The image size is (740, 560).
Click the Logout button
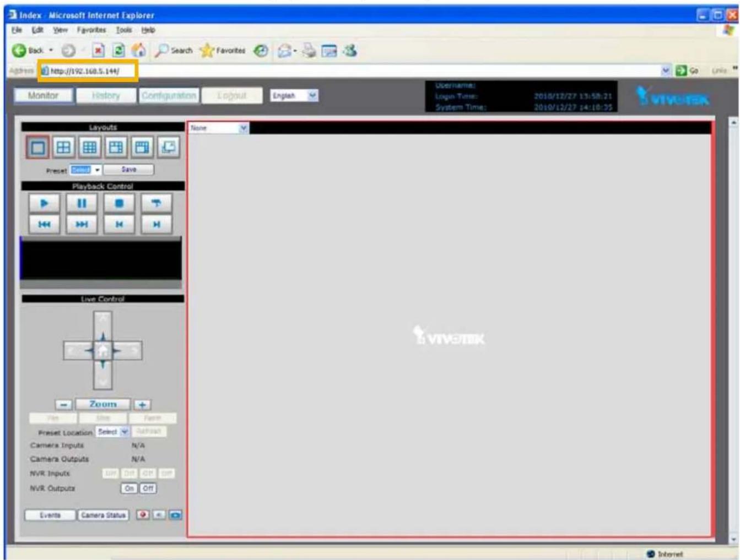pyautogui.click(x=231, y=96)
